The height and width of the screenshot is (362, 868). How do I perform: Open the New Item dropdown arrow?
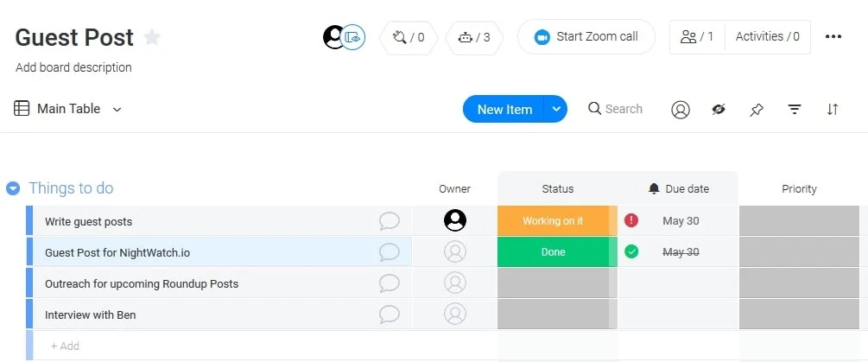point(557,109)
